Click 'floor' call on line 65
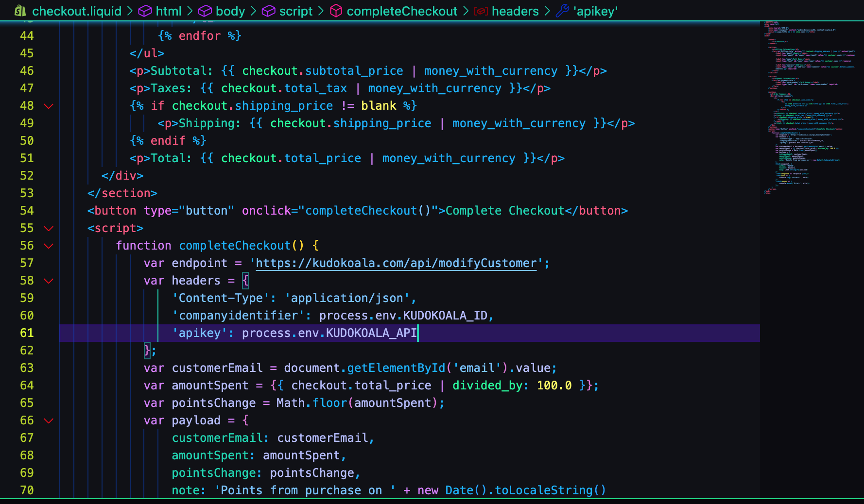Screen dimensions: 864x504 point(329,403)
